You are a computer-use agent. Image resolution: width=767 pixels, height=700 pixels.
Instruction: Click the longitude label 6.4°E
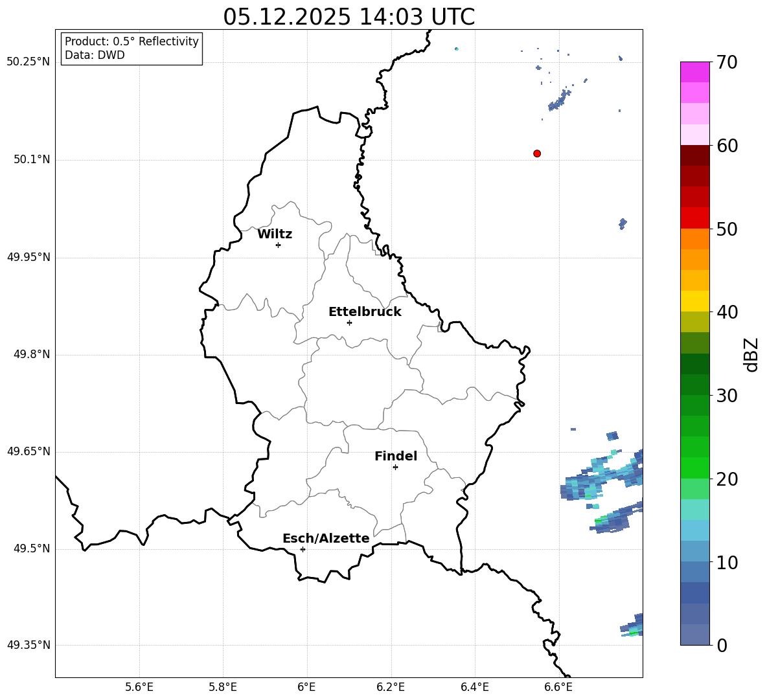pyautogui.click(x=474, y=687)
